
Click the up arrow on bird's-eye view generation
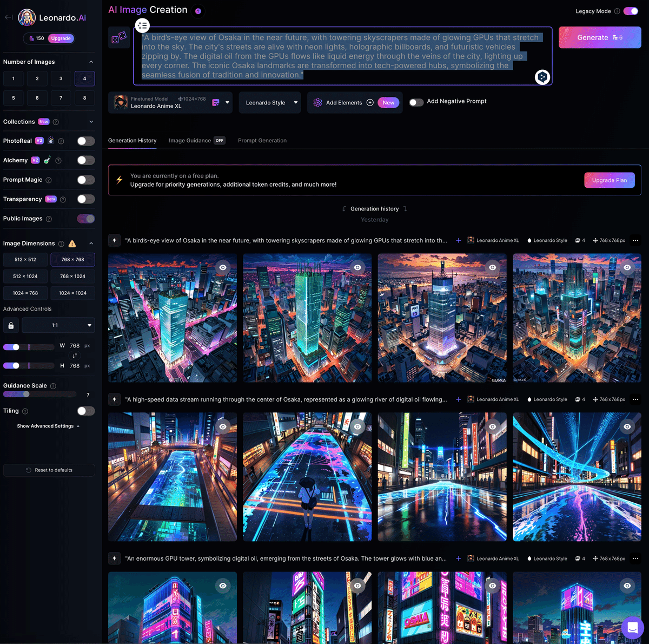coord(114,240)
